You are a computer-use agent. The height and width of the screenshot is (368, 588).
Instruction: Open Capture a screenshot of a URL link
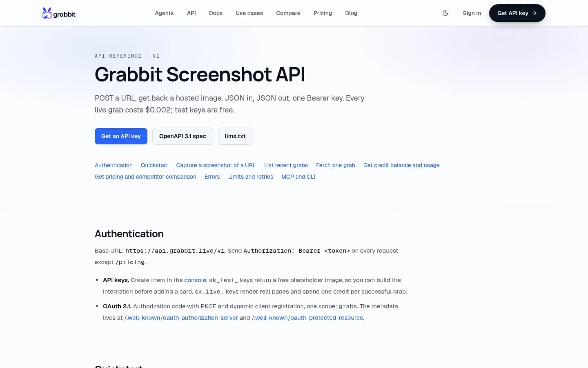pos(216,165)
